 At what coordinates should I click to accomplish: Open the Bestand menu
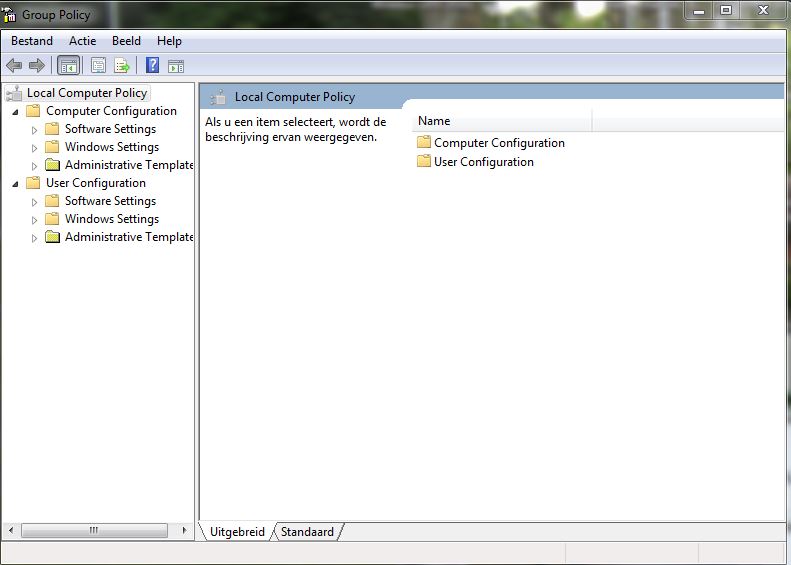(32, 41)
